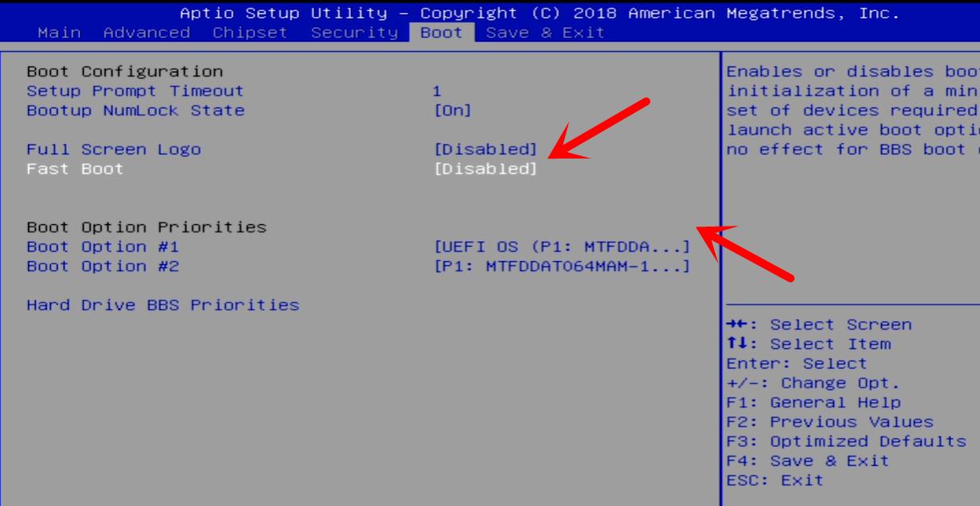The image size is (980, 506).
Task: Click the ESC: Exit hint
Action: pos(775,480)
